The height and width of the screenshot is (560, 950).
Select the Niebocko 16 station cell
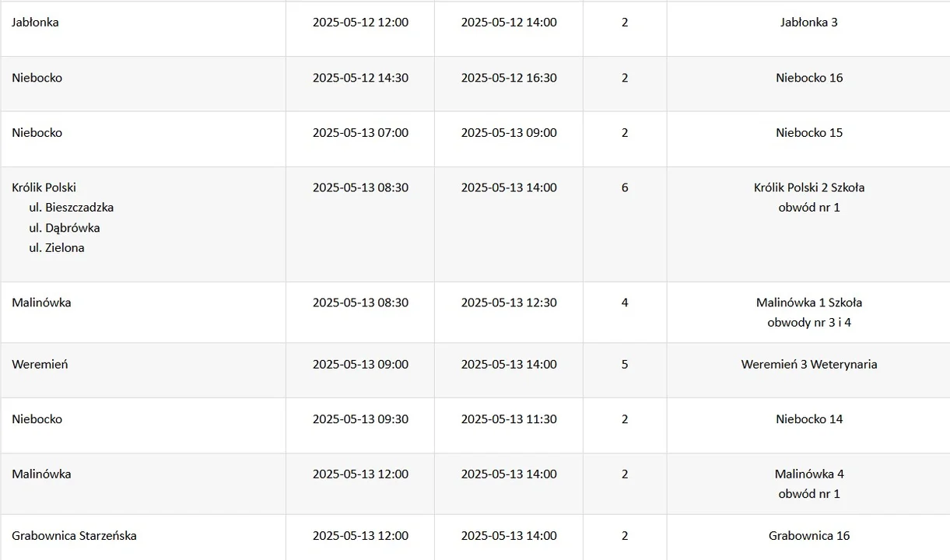click(x=808, y=78)
